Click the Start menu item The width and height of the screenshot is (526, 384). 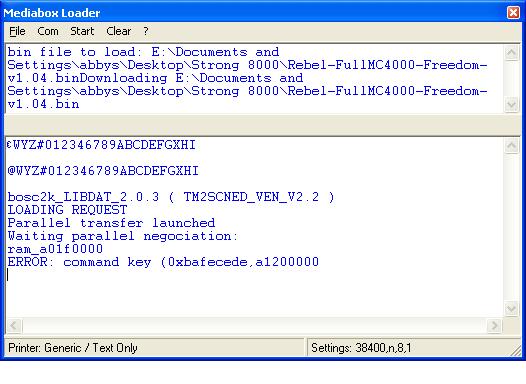pos(82,31)
